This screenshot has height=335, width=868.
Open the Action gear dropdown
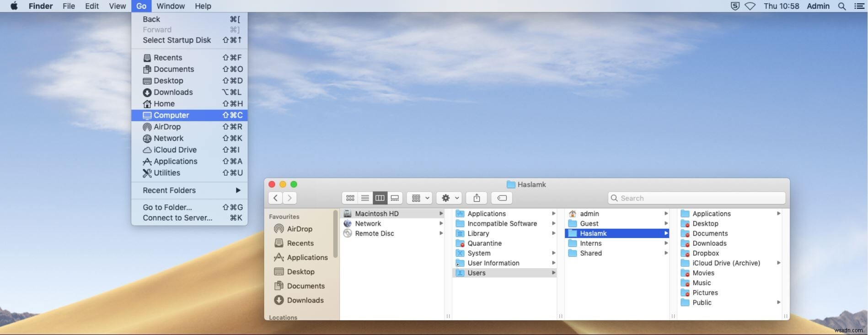[x=449, y=198]
